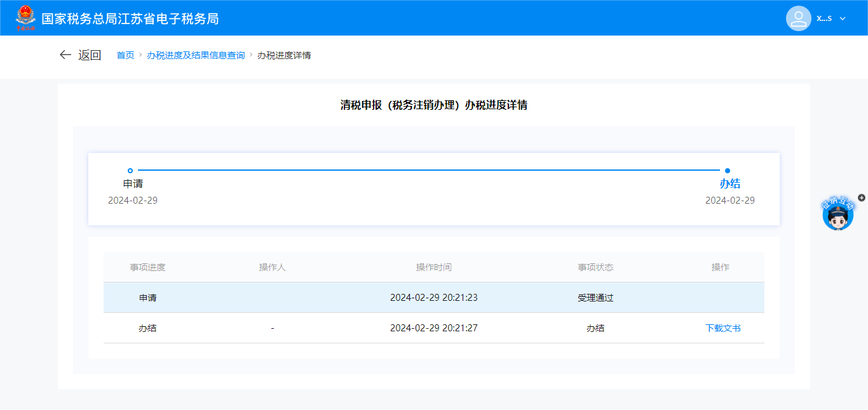Click the 国家税务总局江苏省电子税务局 site title
This screenshot has height=410, width=868.
coord(130,18)
